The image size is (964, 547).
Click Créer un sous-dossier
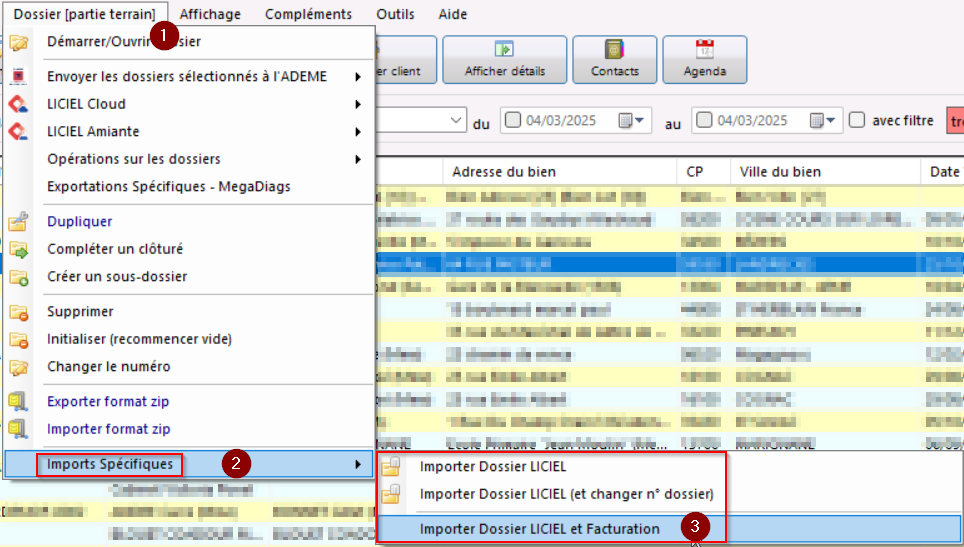click(x=117, y=276)
